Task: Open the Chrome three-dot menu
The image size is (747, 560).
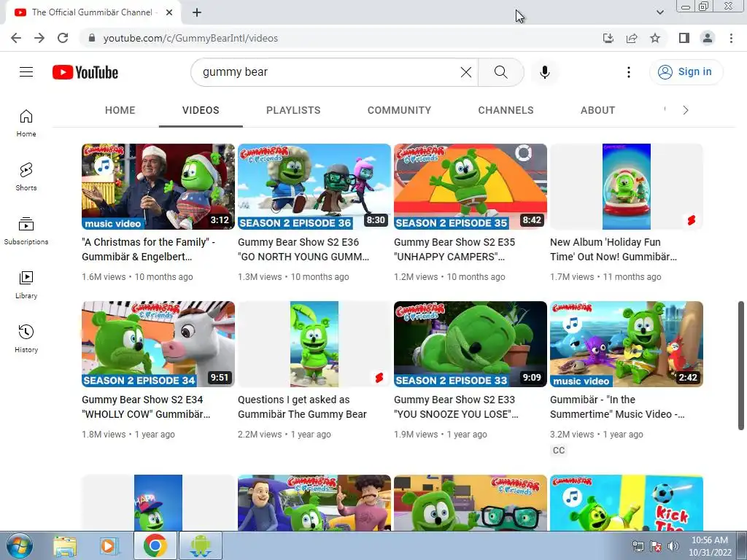Action: click(731, 38)
